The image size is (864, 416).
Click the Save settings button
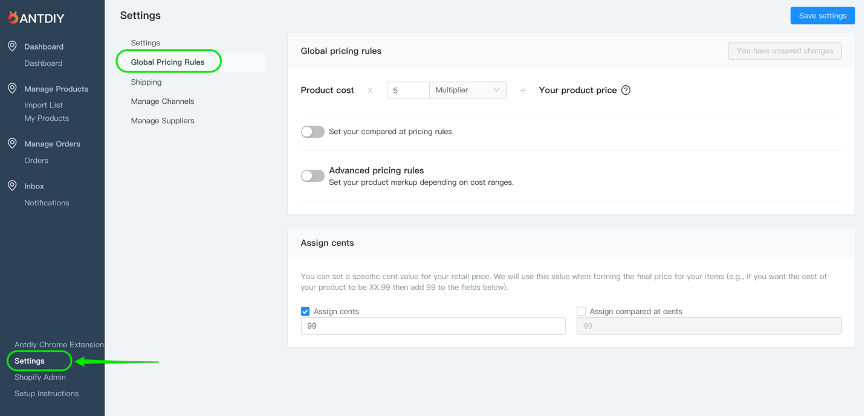823,15
